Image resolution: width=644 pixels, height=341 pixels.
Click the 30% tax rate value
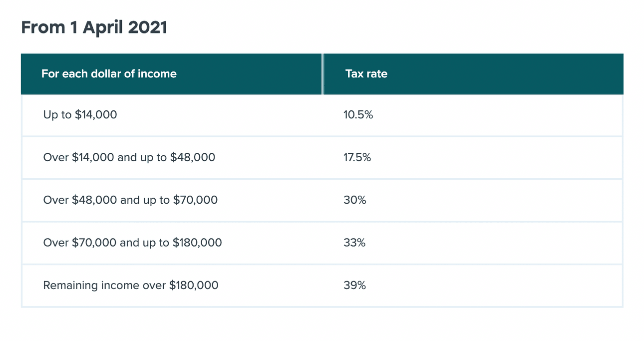point(354,200)
